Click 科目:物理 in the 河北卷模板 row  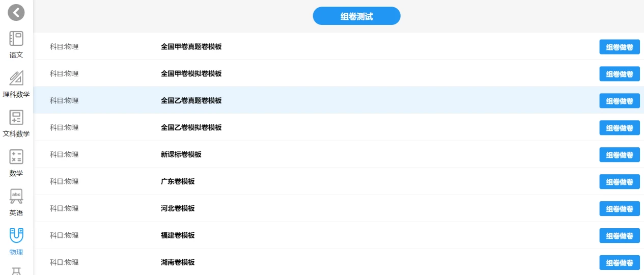point(64,208)
